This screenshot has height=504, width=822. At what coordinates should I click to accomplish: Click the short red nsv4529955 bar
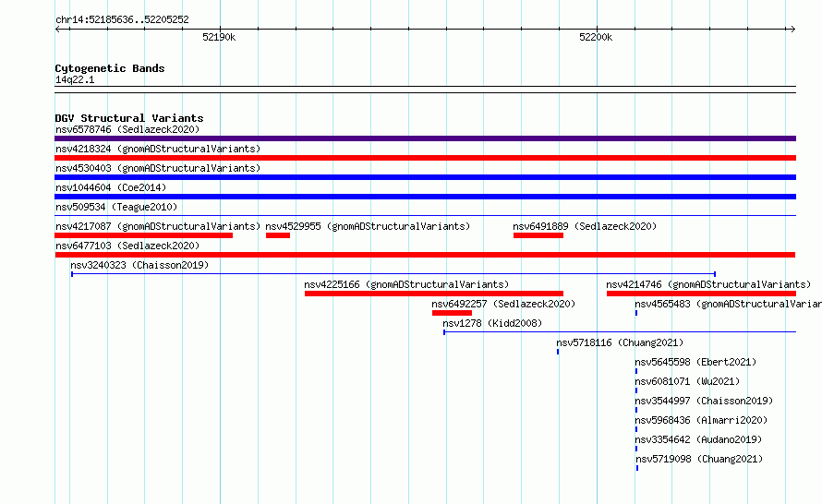click(x=278, y=235)
